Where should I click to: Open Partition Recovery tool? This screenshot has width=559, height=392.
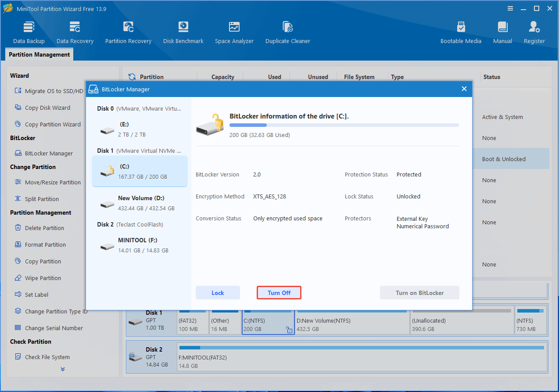pos(128,32)
